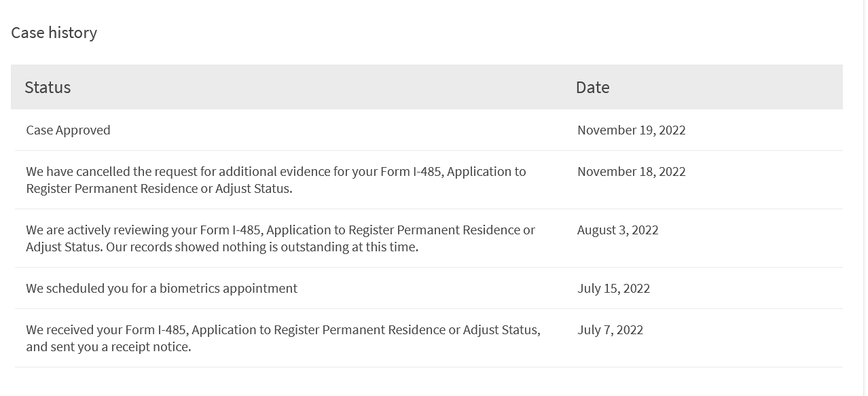Click the November 19, 2022 date

[631, 130]
